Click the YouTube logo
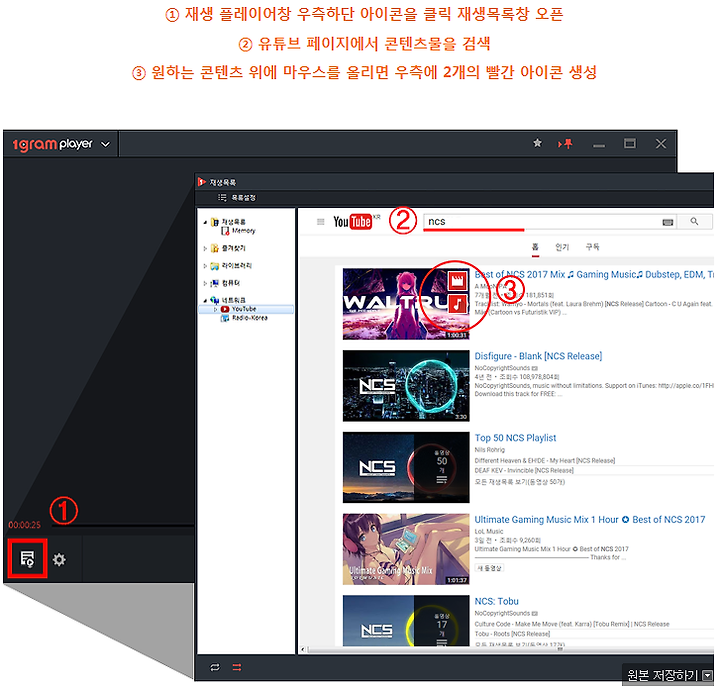This screenshot has width=720, height=688. (x=353, y=222)
